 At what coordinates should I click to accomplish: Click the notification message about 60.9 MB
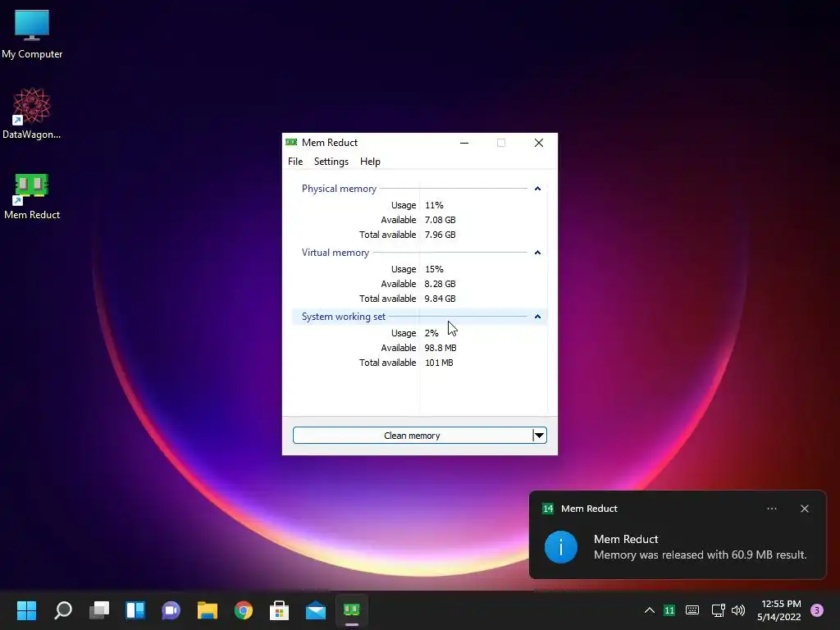[x=701, y=555]
